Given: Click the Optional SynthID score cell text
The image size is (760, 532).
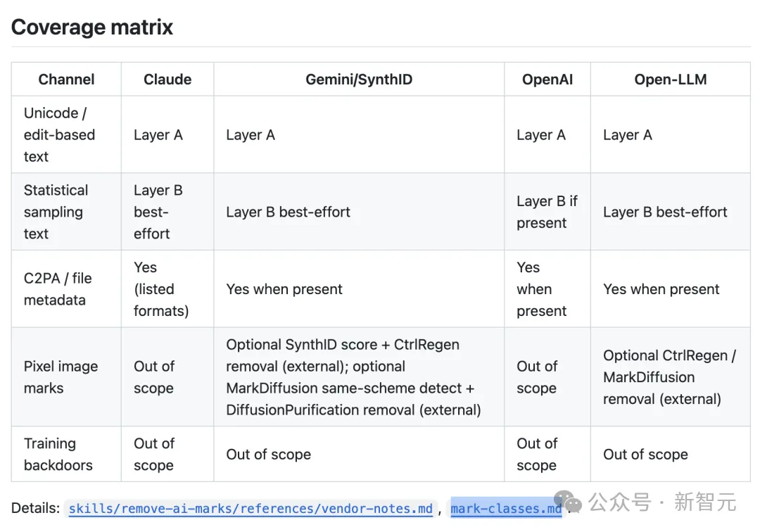Looking at the screenshot, I should (x=353, y=377).
